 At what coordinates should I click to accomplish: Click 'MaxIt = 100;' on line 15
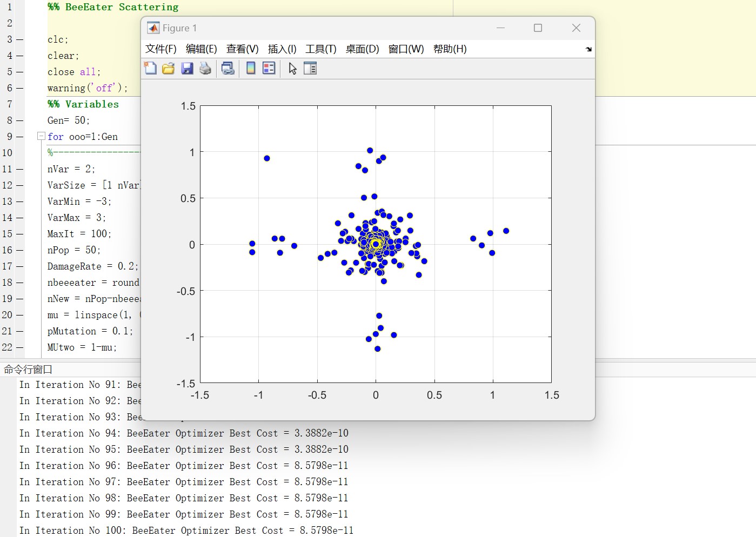pyautogui.click(x=79, y=234)
